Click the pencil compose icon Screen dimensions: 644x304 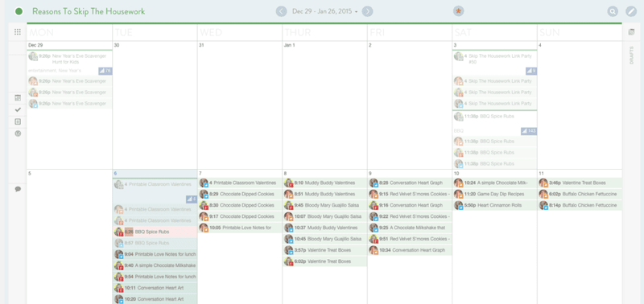(x=631, y=11)
